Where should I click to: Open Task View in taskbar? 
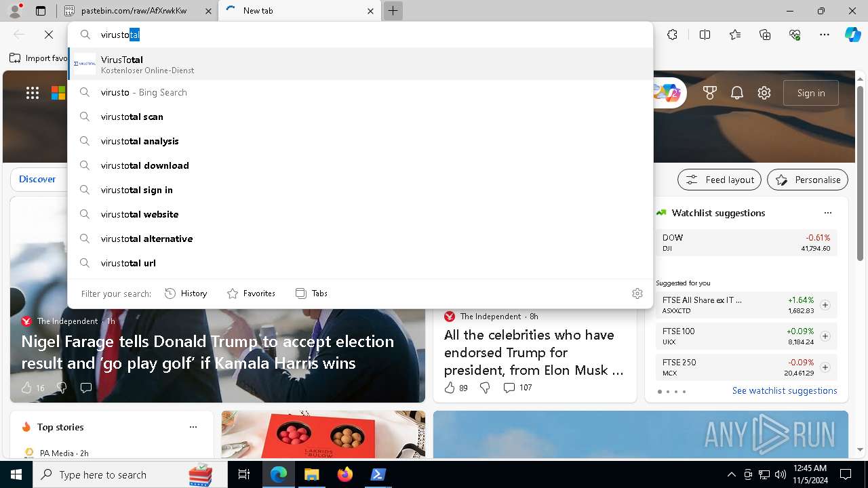245,474
